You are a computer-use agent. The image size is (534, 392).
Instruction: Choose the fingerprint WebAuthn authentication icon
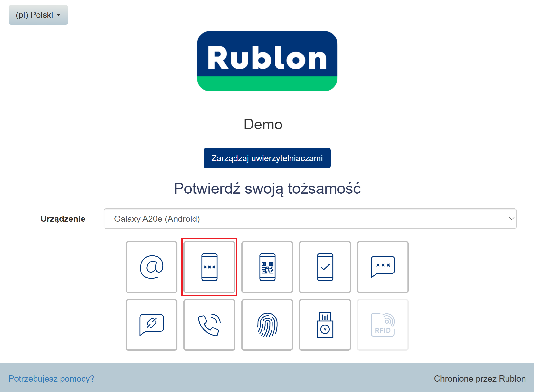click(x=267, y=325)
